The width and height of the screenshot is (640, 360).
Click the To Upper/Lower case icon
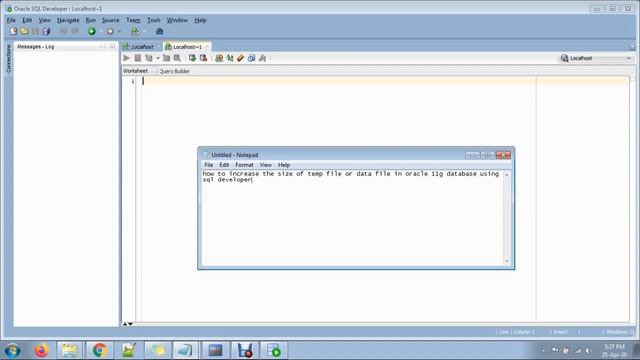click(x=230, y=58)
